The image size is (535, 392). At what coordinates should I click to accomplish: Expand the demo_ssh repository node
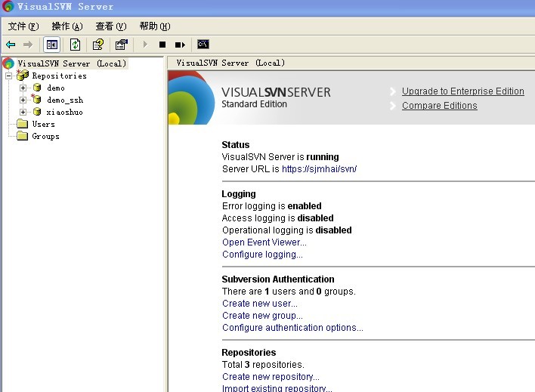tap(23, 100)
